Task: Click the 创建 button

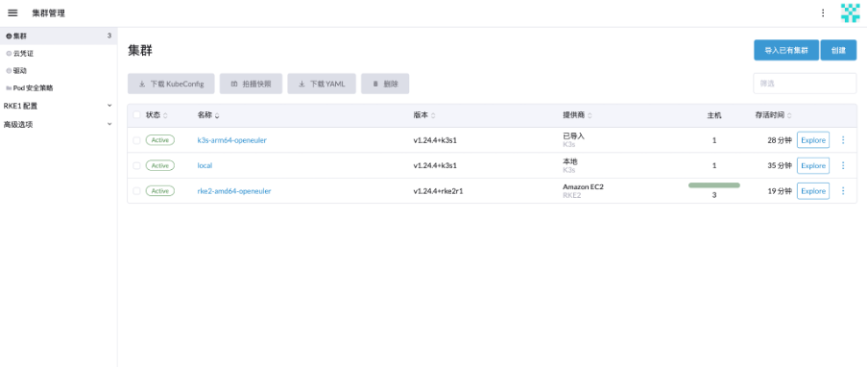Action: tap(838, 50)
